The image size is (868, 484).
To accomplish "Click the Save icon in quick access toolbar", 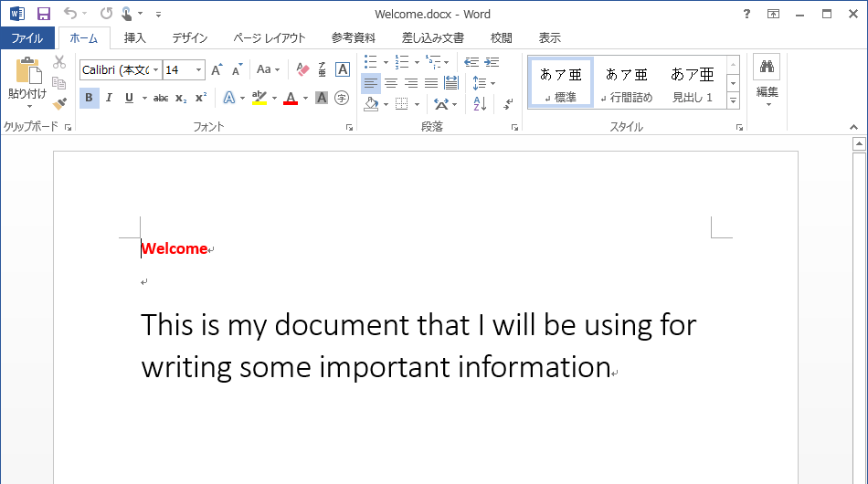I will [43, 14].
